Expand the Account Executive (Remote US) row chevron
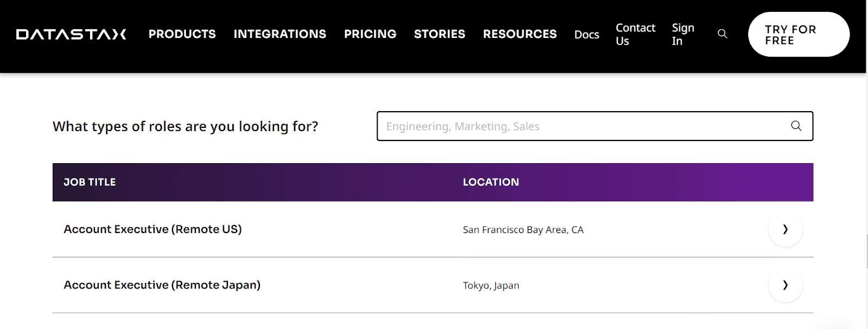 [785, 229]
